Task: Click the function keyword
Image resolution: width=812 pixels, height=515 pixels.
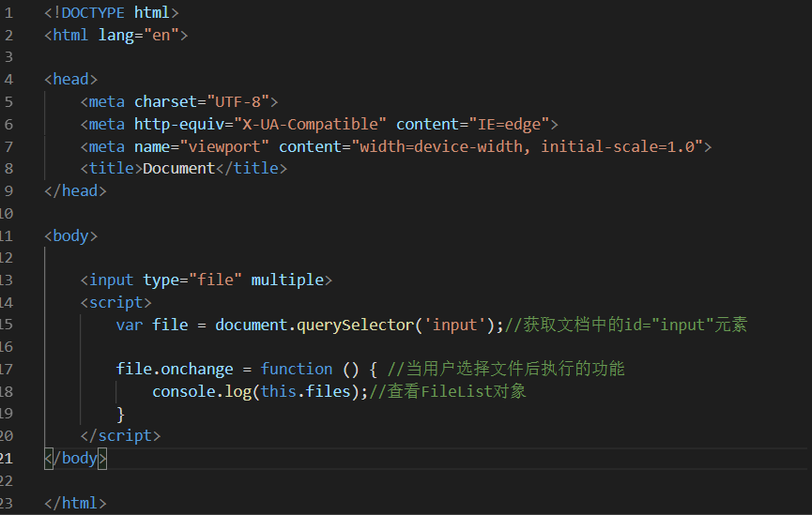Action: click(x=297, y=369)
